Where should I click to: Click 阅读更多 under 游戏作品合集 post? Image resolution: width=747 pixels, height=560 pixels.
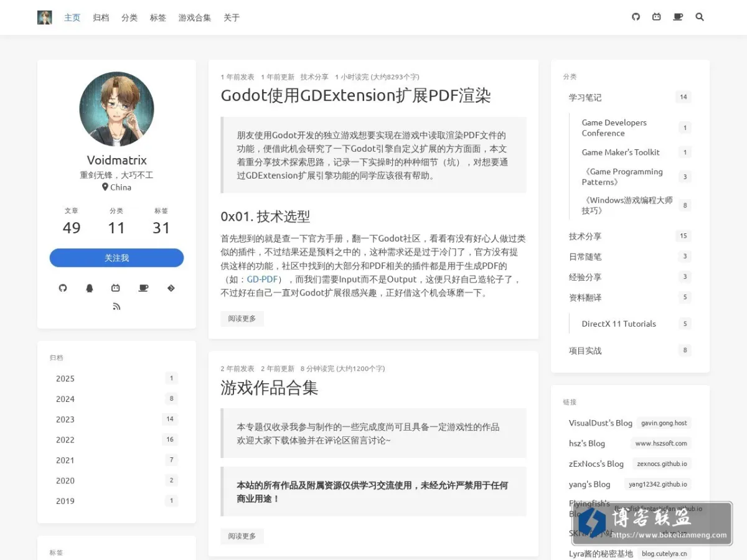tap(242, 536)
